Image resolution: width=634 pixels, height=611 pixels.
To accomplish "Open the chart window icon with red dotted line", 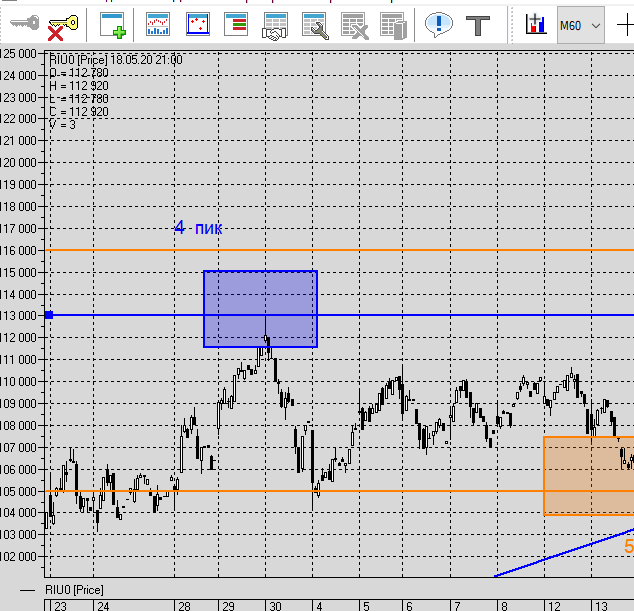I will pyautogui.click(x=158, y=25).
